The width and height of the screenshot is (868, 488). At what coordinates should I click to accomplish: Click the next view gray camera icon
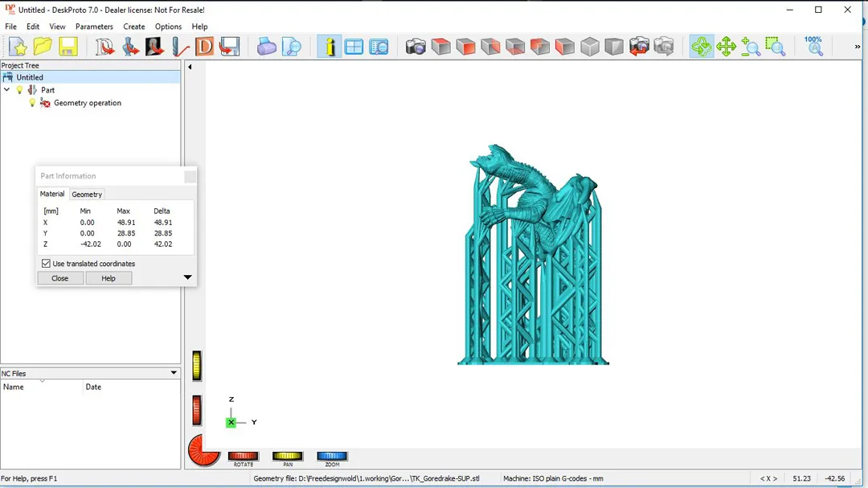pyautogui.click(x=664, y=47)
